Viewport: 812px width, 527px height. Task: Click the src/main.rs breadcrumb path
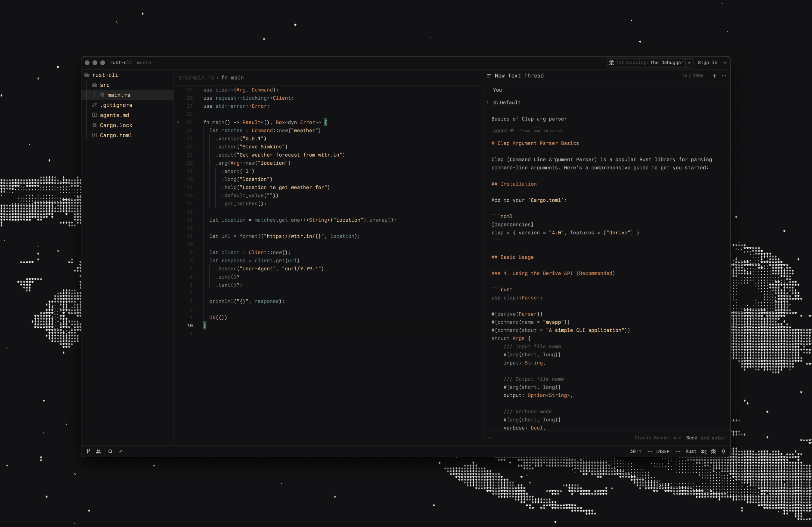(x=196, y=77)
